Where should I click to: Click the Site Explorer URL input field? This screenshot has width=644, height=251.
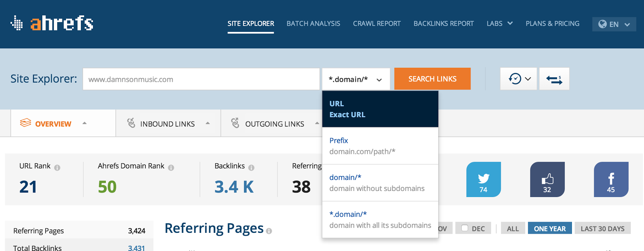[x=201, y=79]
